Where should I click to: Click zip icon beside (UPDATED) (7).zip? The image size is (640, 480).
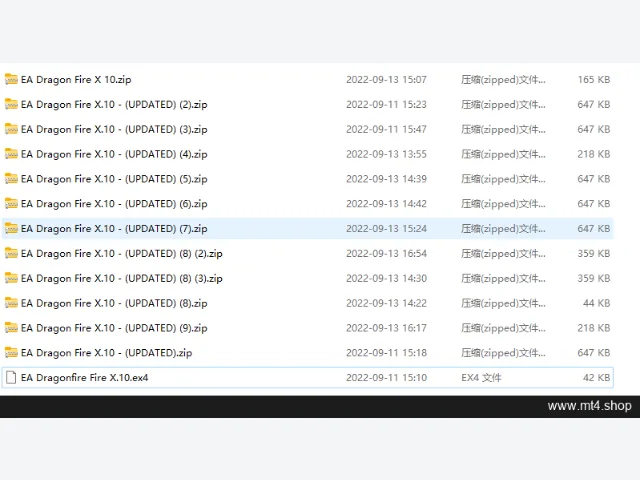tap(11, 228)
